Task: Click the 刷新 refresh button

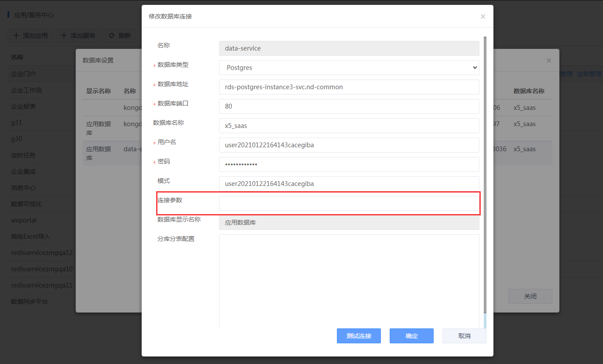Action: point(120,36)
